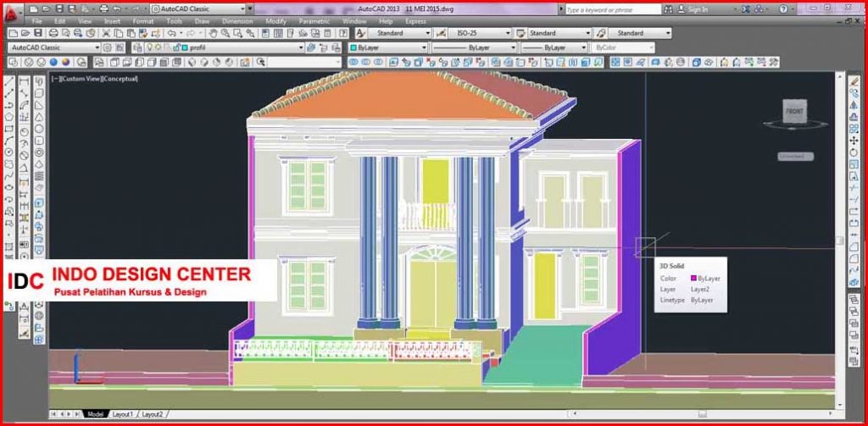Open the title bar workspace dropdown
This screenshot has width=868, height=426.
click(x=198, y=9)
